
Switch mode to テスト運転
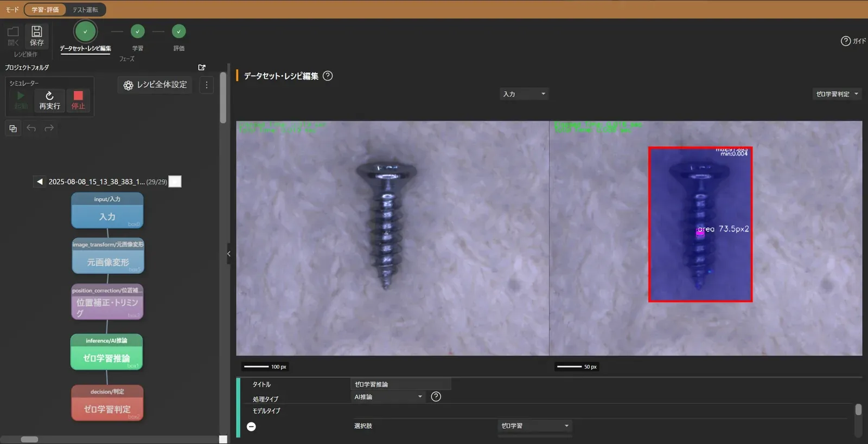[x=86, y=10]
